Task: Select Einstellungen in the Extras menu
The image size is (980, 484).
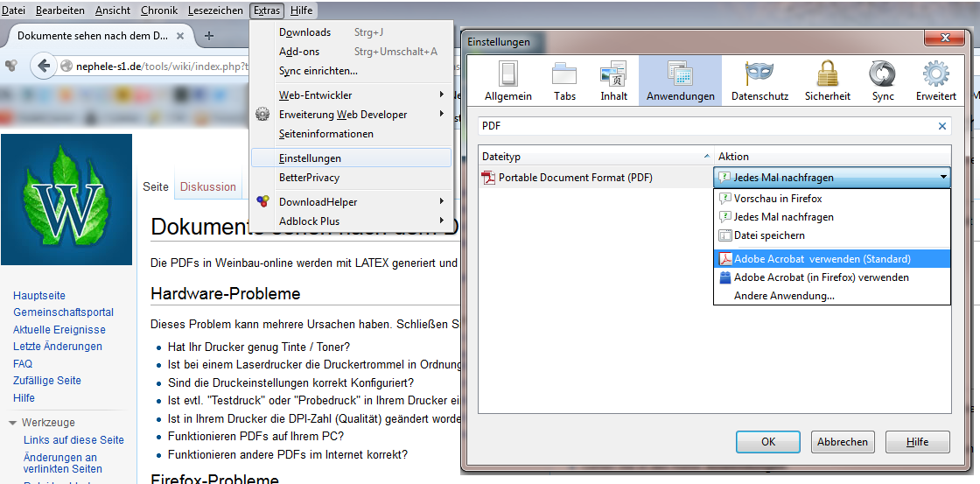Action: (310, 158)
